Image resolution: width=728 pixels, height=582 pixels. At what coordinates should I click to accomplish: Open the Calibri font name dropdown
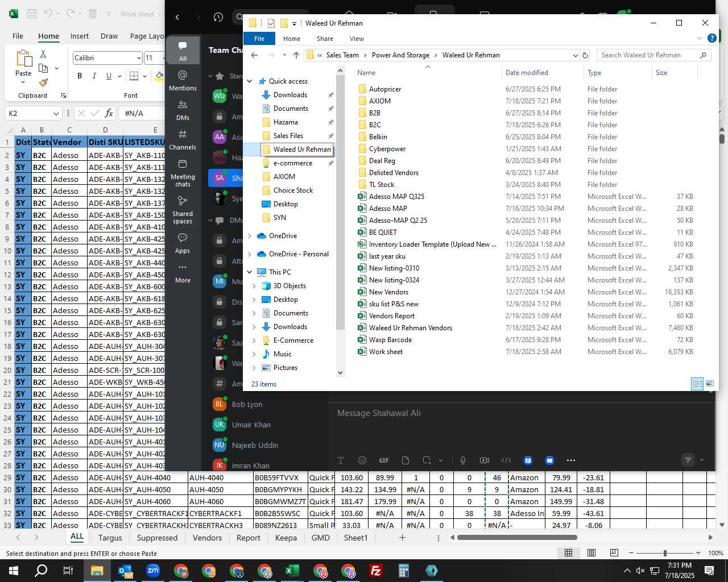[x=139, y=58]
